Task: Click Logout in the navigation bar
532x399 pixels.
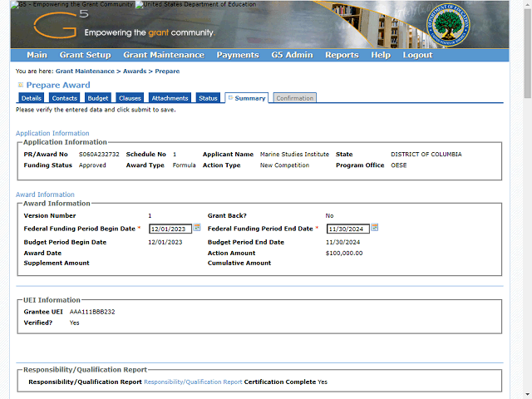Action: [417, 55]
